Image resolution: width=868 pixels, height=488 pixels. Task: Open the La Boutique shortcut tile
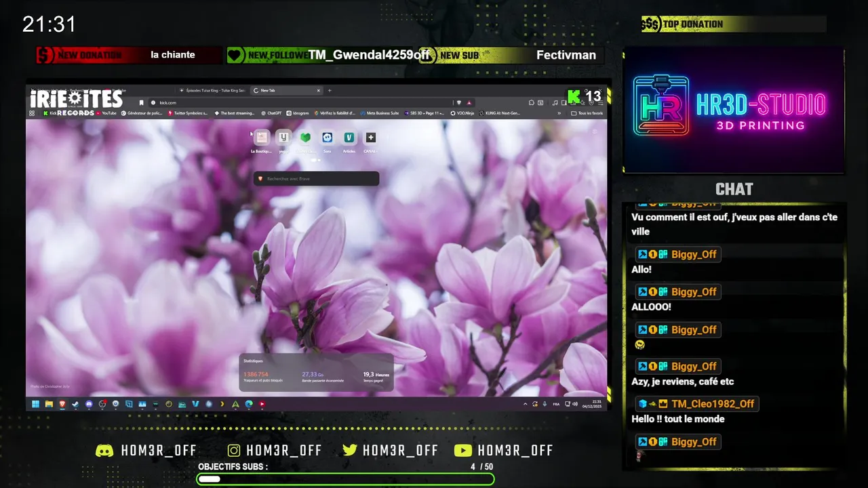262,138
